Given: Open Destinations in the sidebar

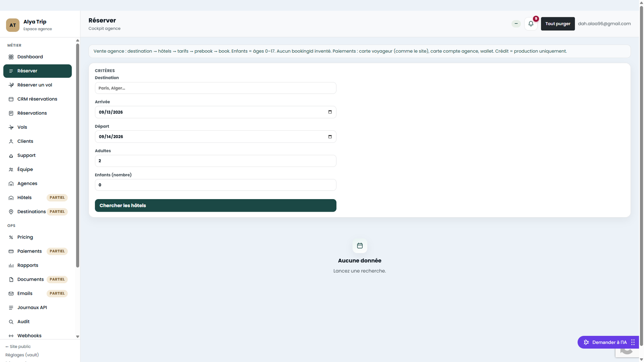Looking at the screenshot, I should coord(37,212).
